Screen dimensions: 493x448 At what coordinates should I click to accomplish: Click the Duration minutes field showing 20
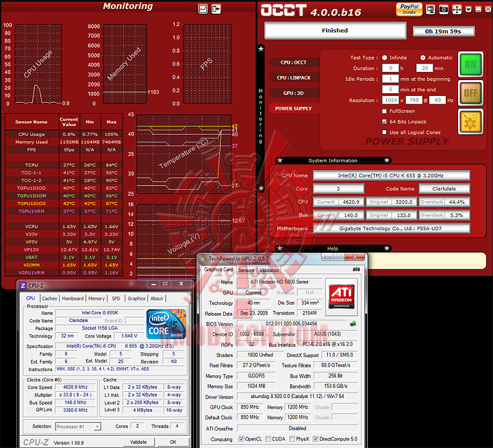[x=425, y=68]
